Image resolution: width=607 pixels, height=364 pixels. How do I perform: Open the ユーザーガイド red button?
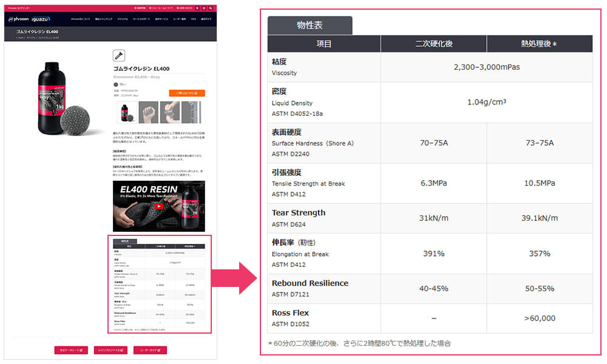pyautogui.click(x=150, y=350)
